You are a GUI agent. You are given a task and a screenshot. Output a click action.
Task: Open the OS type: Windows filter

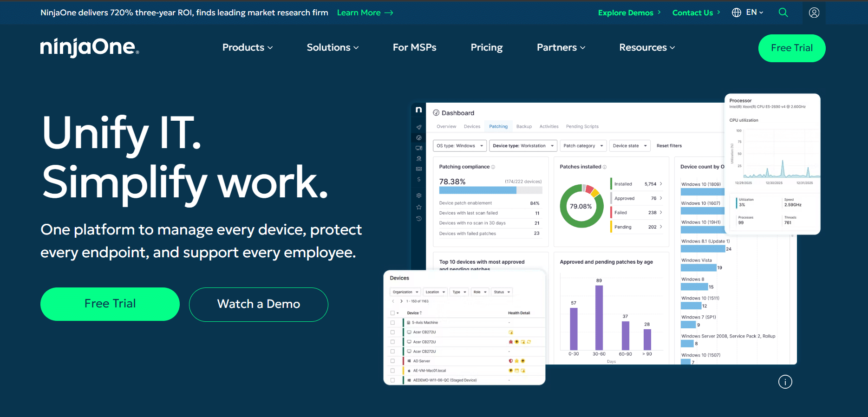[x=460, y=146]
